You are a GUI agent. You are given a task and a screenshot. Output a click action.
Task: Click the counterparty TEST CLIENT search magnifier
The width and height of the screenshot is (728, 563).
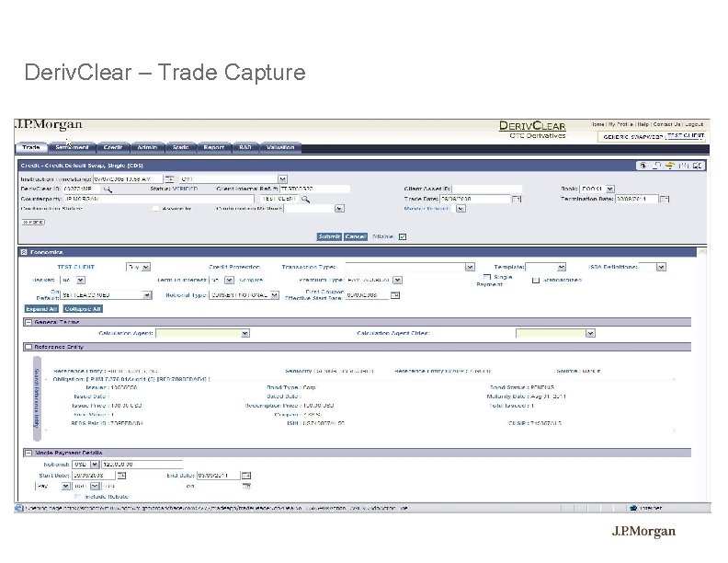[305, 199]
